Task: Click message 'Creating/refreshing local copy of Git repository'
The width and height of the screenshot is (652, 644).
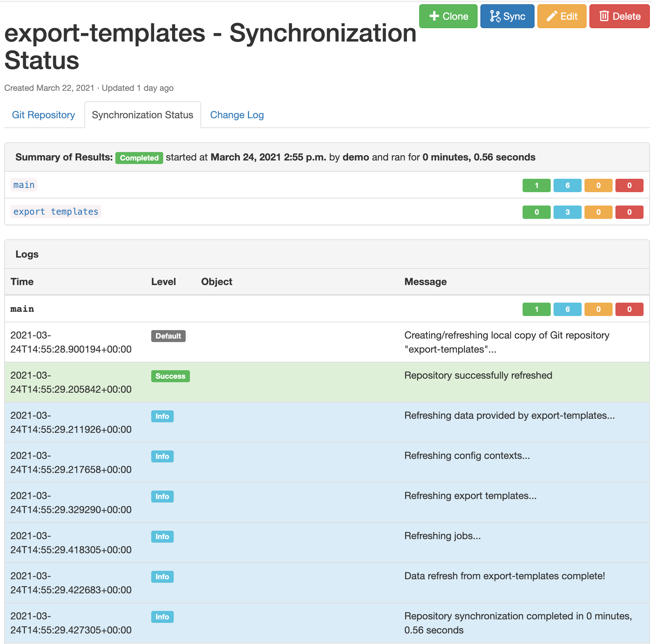Action: [507, 335]
